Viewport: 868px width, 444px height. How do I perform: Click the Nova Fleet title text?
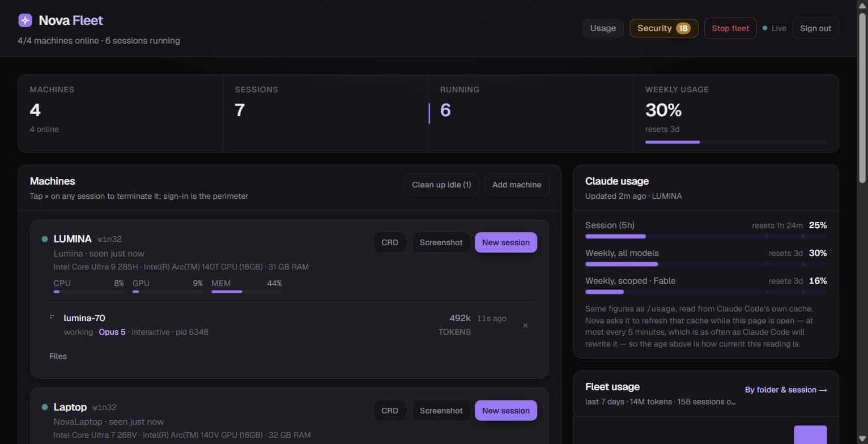coord(71,20)
